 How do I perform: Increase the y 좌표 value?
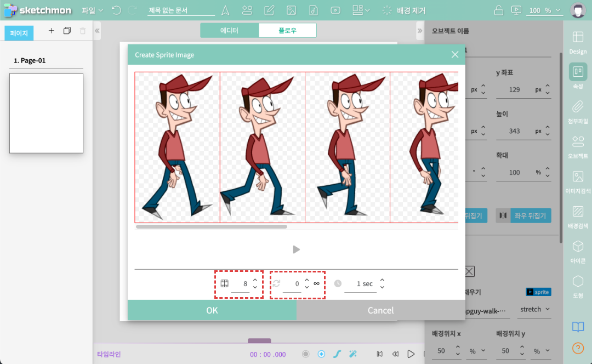pyautogui.click(x=548, y=86)
